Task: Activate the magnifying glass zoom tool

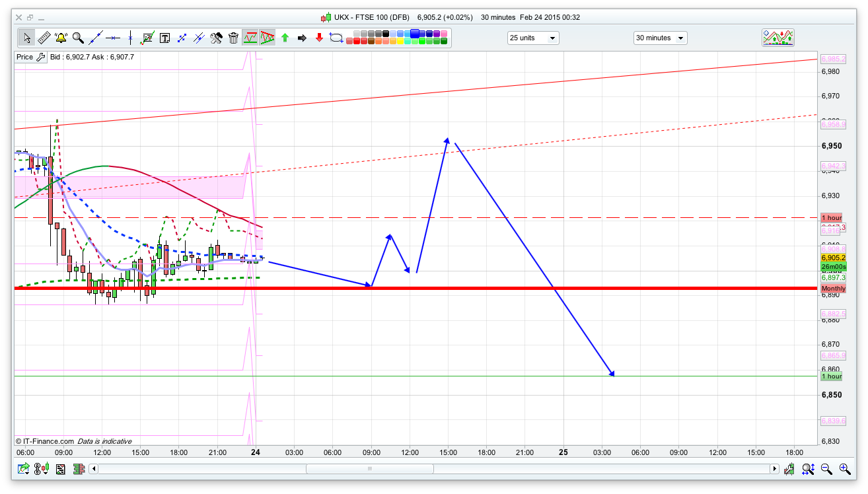Action: (78, 38)
